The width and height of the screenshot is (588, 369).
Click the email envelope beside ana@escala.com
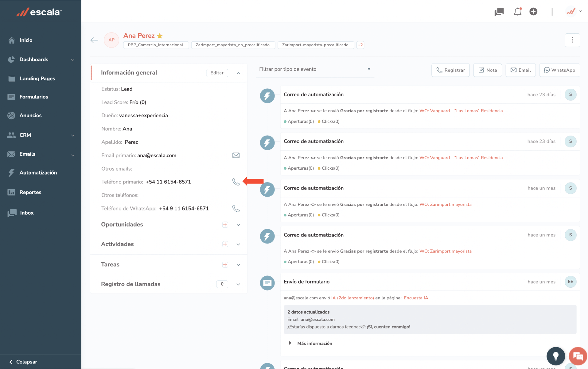pos(236,155)
